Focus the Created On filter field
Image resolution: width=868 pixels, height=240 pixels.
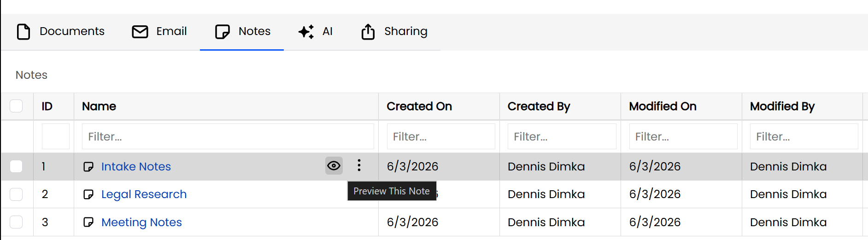pyautogui.click(x=441, y=136)
